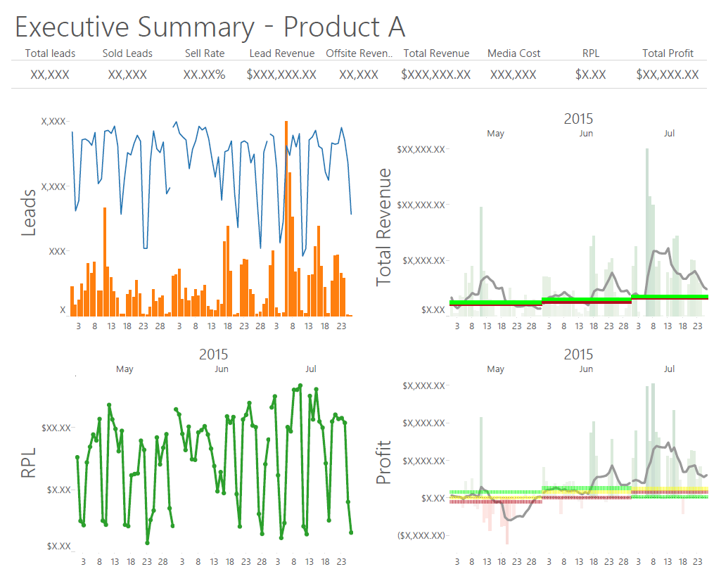Select the Total Revenue column header
Viewport: 721px width, 588px height.
(x=436, y=53)
